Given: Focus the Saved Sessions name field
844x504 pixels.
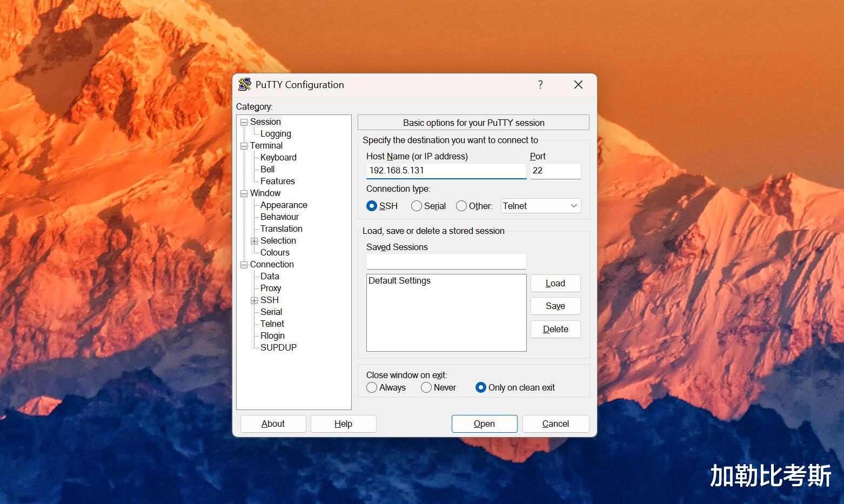Looking at the screenshot, I should 446,261.
